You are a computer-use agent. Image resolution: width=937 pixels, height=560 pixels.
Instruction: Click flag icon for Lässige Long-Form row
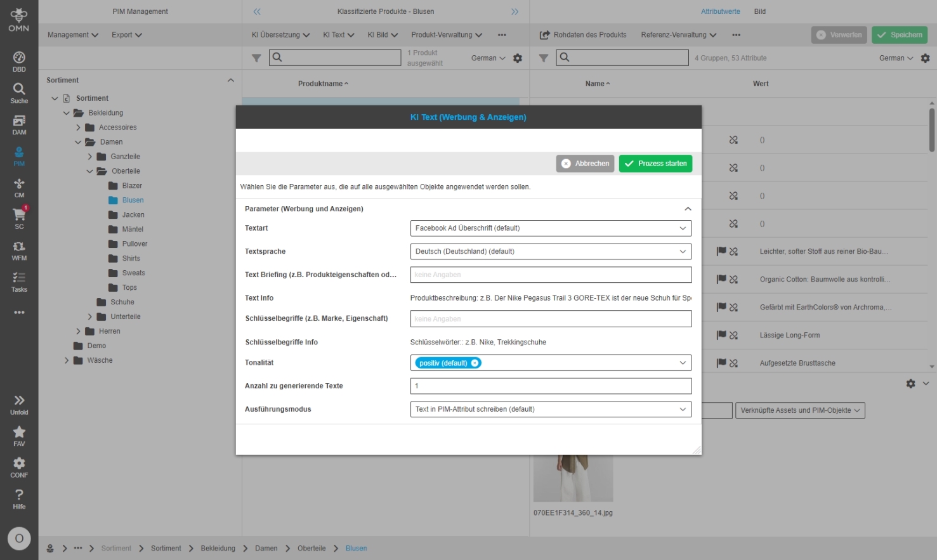tap(721, 335)
